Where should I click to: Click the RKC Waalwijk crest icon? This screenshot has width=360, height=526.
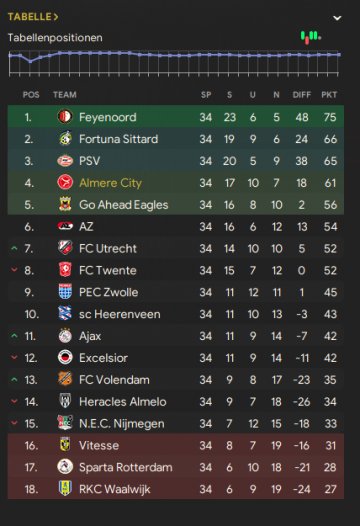click(x=65, y=489)
